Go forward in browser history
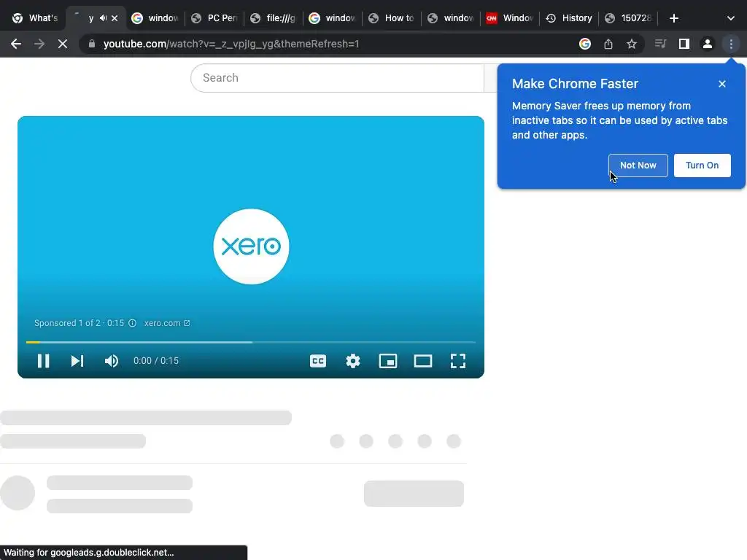Viewport: 747px width, 560px height. [39, 44]
